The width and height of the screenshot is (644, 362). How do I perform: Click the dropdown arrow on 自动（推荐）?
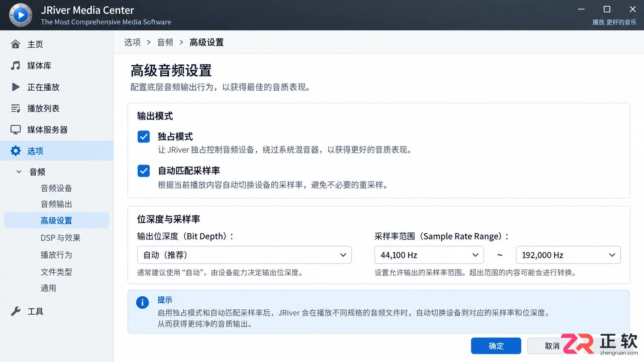point(343,255)
